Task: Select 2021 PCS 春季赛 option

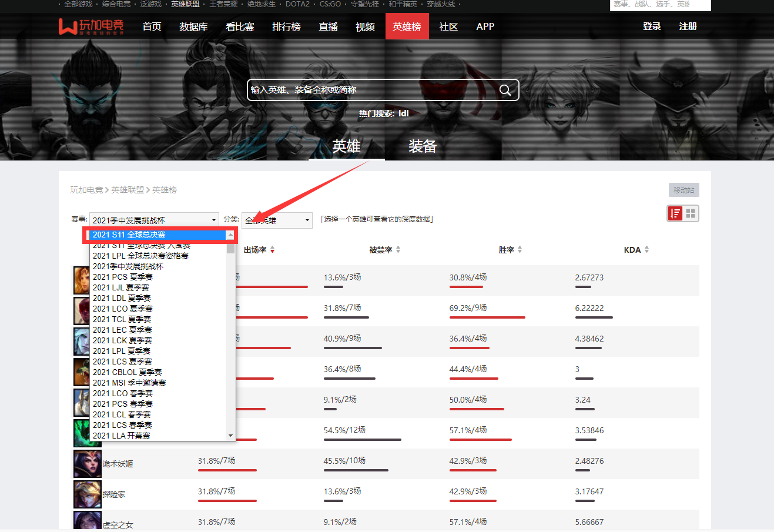Action: (158, 404)
